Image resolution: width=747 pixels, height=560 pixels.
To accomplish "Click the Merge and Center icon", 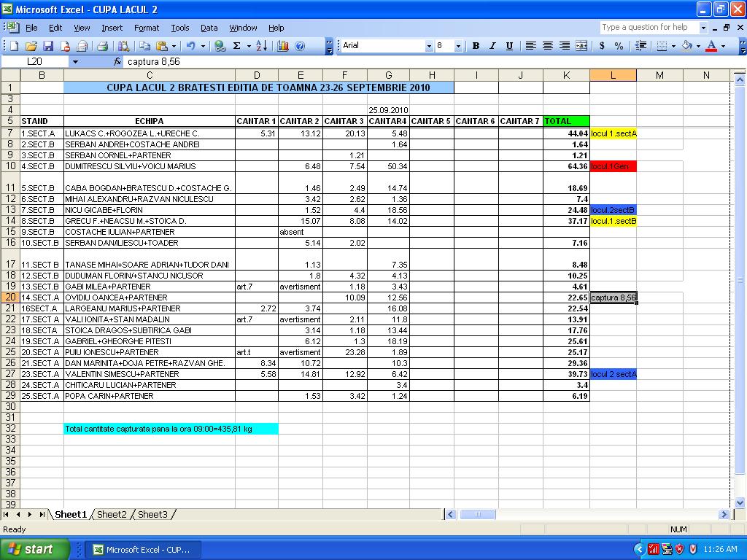I will (x=581, y=46).
